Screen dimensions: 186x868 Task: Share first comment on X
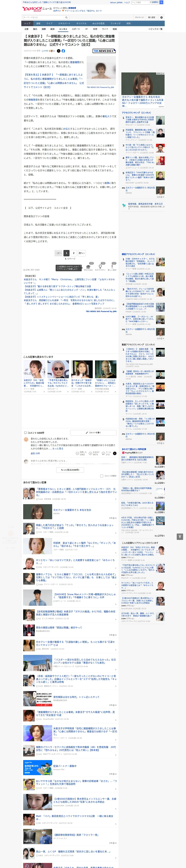click(114, 453)
